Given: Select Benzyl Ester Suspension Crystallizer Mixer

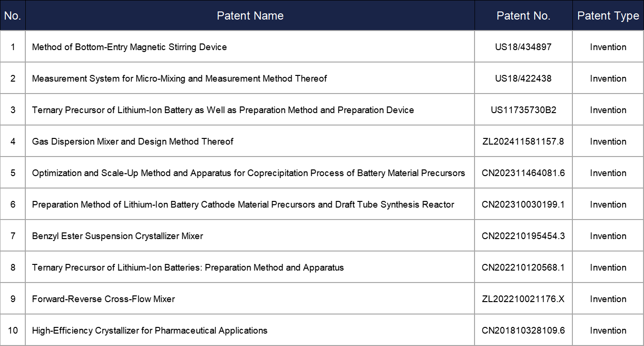Looking at the screenshot, I should (117, 236).
